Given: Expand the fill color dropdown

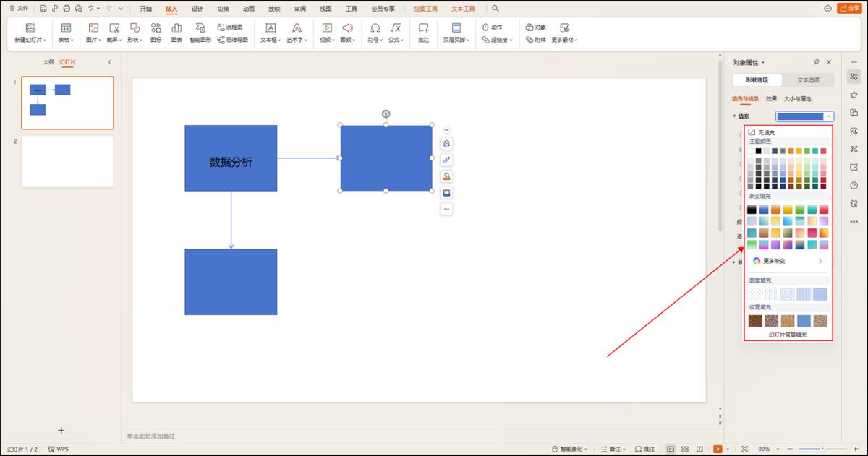Looking at the screenshot, I should [829, 116].
